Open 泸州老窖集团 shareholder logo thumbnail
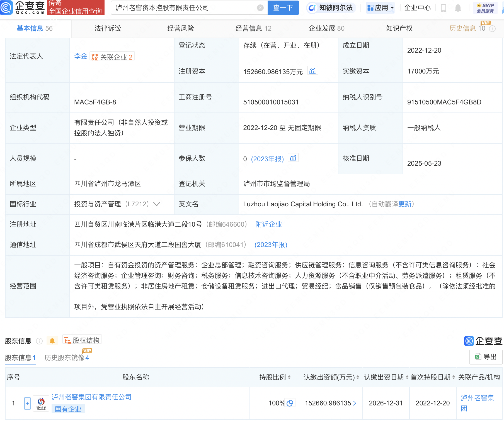Screen dimensions: 504x421 point(41,403)
